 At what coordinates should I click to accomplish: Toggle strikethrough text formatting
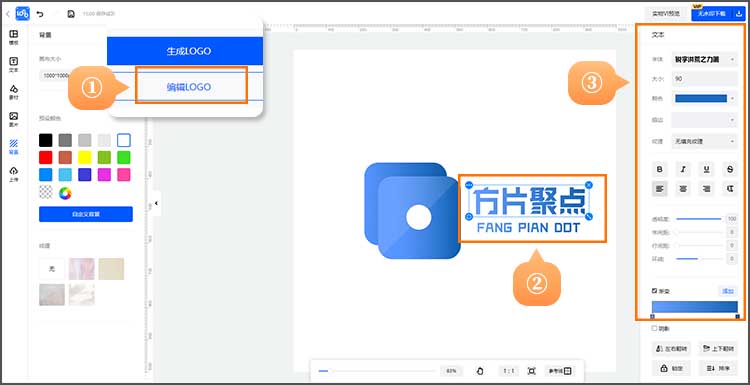click(x=730, y=169)
